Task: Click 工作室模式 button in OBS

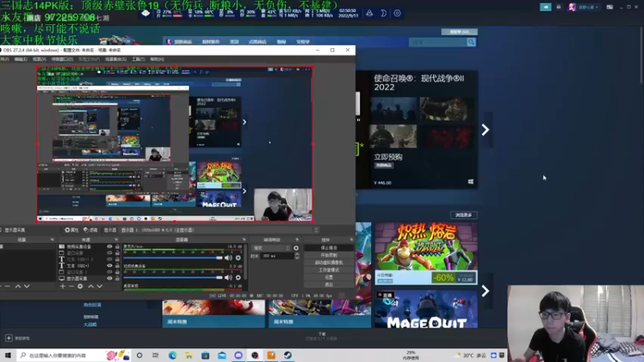Action: click(329, 270)
